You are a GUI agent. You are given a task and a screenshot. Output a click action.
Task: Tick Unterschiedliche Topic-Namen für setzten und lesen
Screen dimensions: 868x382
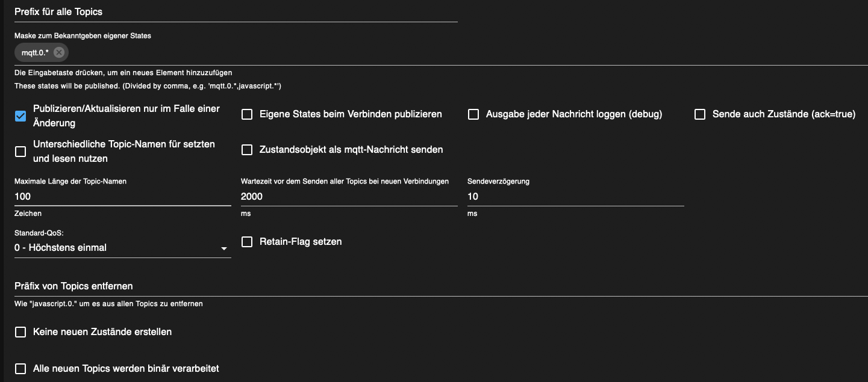coord(20,152)
